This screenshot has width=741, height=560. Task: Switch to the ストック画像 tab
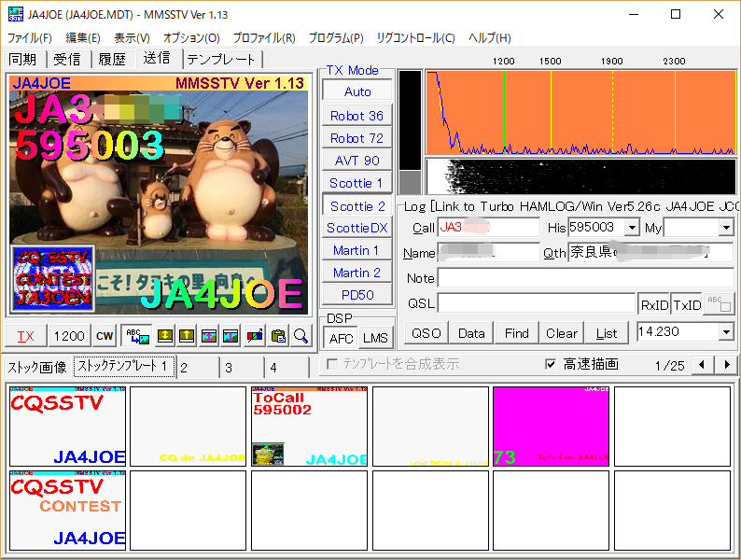[x=37, y=367]
